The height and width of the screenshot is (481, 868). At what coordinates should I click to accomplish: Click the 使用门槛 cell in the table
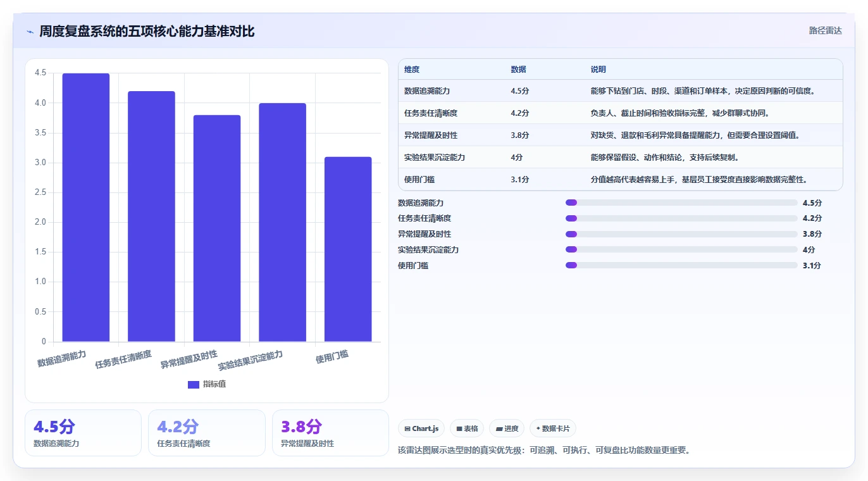point(419,180)
